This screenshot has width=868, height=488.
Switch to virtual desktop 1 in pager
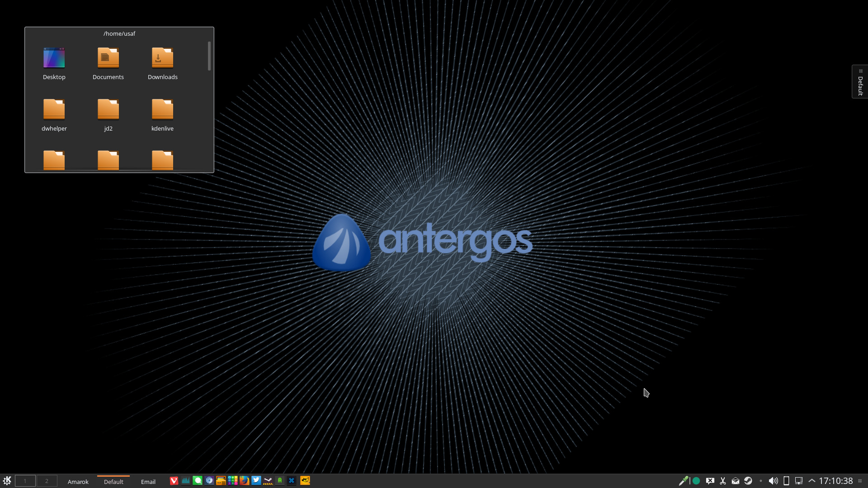coord(25,481)
